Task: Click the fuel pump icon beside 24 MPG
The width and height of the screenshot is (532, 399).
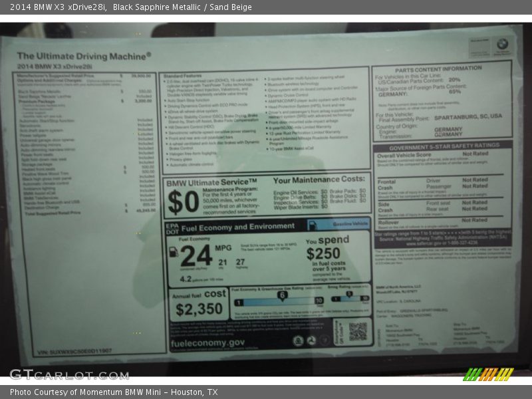Action: tap(174, 252)
